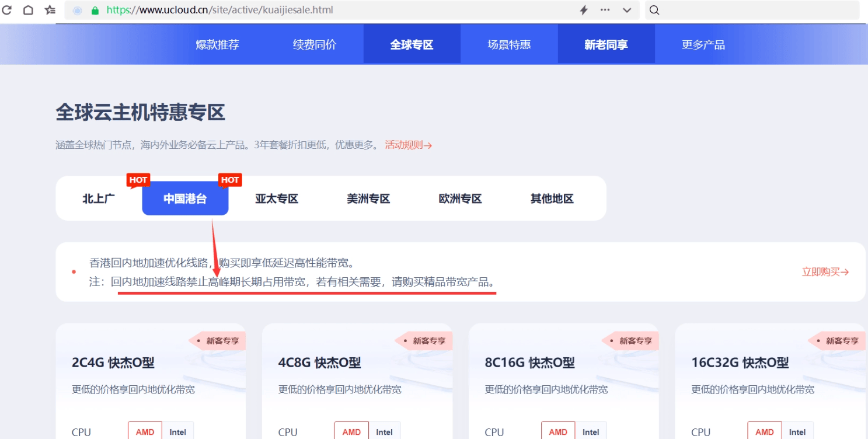The image size is (868, 439).
Task: Expand the address bar dropdown chevron
Action: [x=626, y=10]
